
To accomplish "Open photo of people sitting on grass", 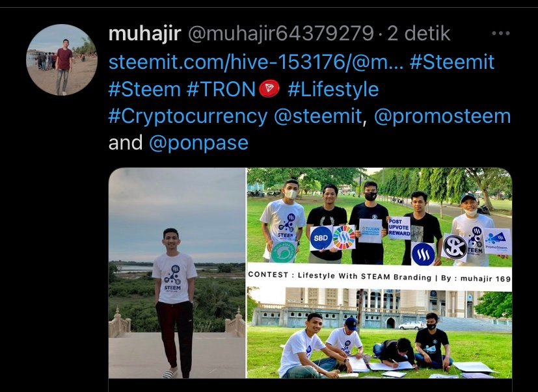I will pos(379,333).
